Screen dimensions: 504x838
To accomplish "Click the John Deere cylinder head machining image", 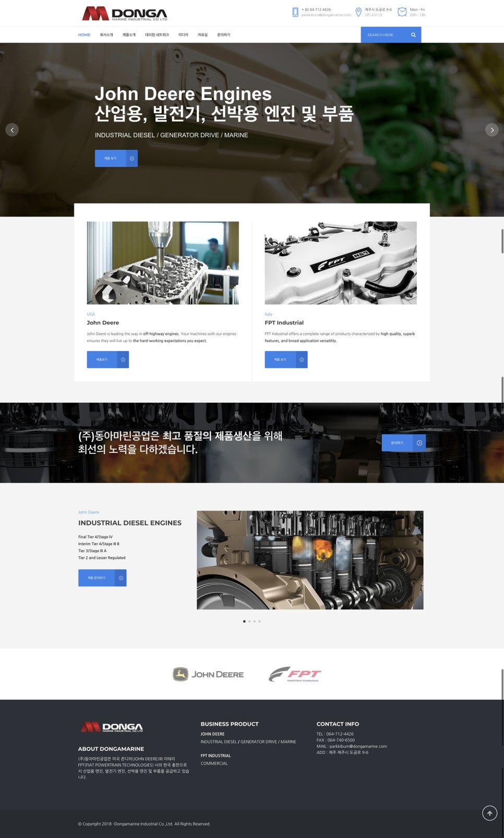I will click(163, 263).
